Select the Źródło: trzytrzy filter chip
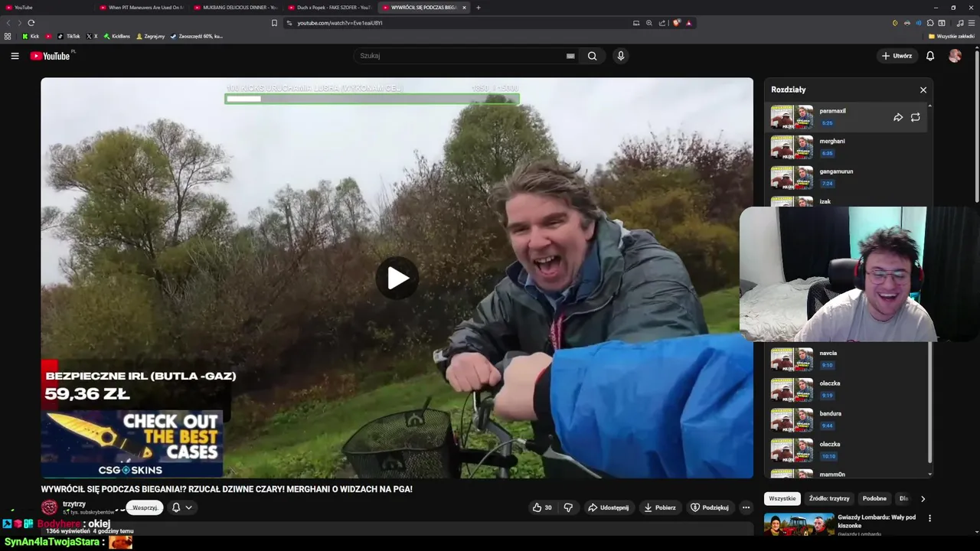The image size is (980, 551). pyautogui.click(x=829, y=499)
